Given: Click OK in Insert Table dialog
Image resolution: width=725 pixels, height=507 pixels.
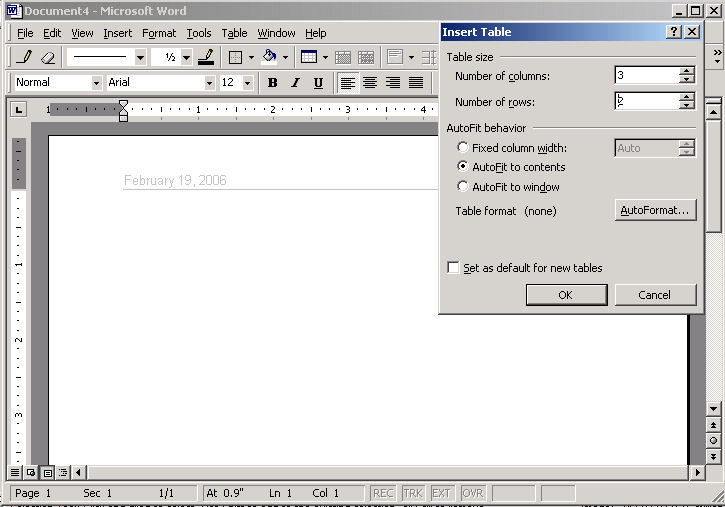Looking at the screenshot, I should (565, 295).
